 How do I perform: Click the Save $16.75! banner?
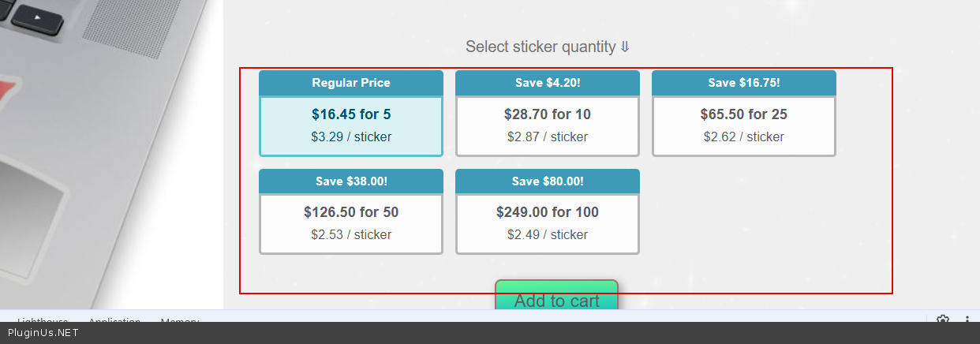pyautogui.click(x=743, y=83)
